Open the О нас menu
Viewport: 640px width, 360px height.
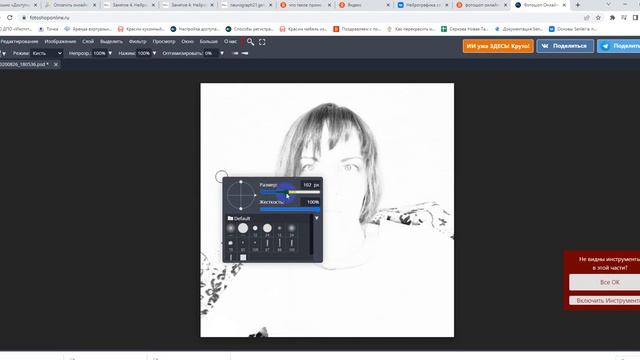tap(230, 42)
